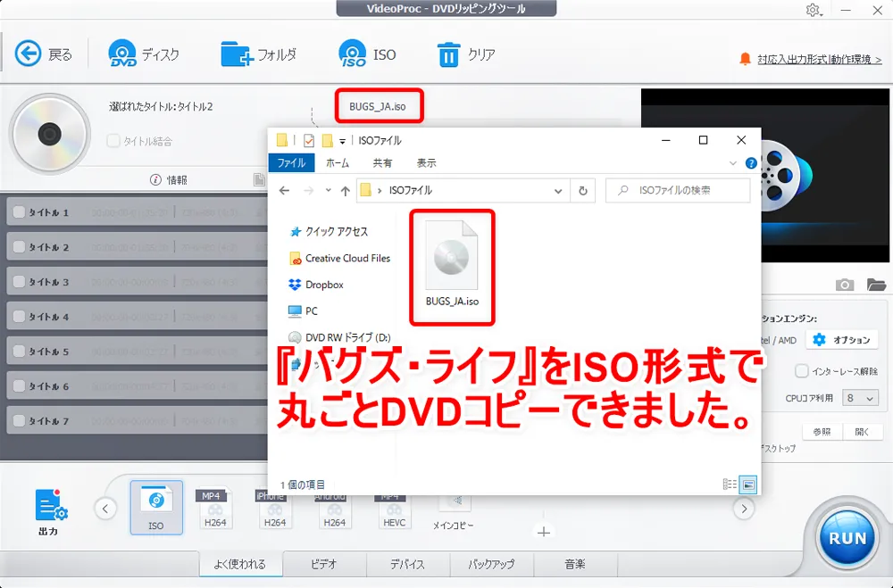This screenshot has width=893, height=588.
Task: Open the 情報 info icon
Action: pyautogui.click(x=155, y=180)
